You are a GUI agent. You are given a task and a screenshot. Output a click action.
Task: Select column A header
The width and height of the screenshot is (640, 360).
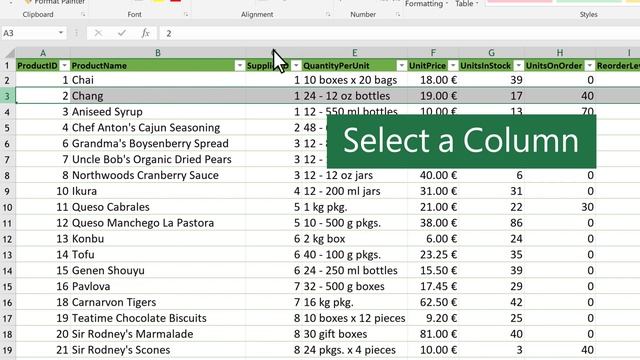click(43, 53)
